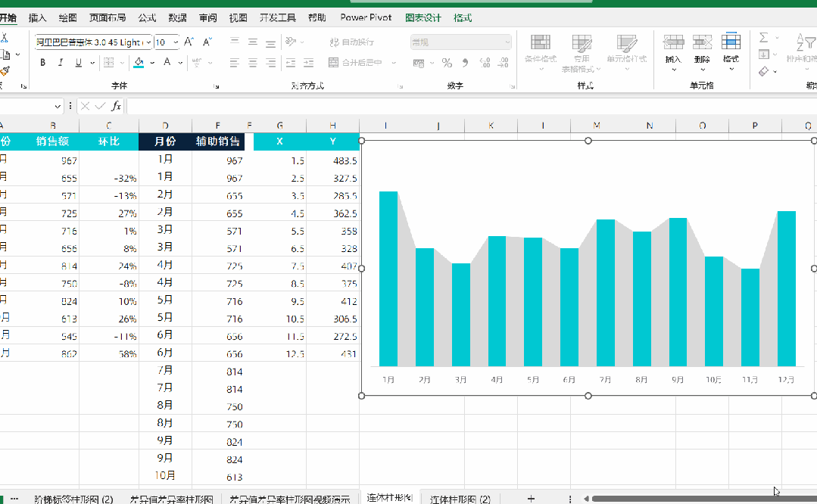Open the 数据 ribbon tab
This screenshot has height=504, width=817.
point(177,17)
